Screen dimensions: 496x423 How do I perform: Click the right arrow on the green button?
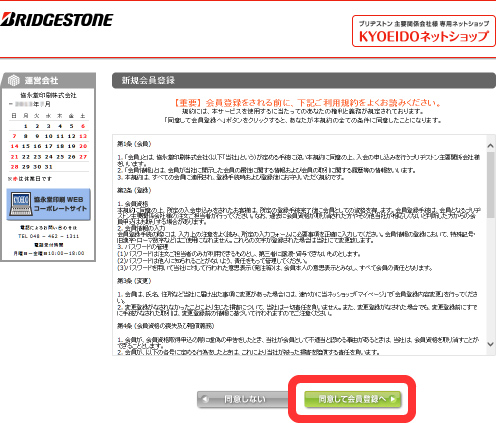pyautogui.click(x=393, y=399)
